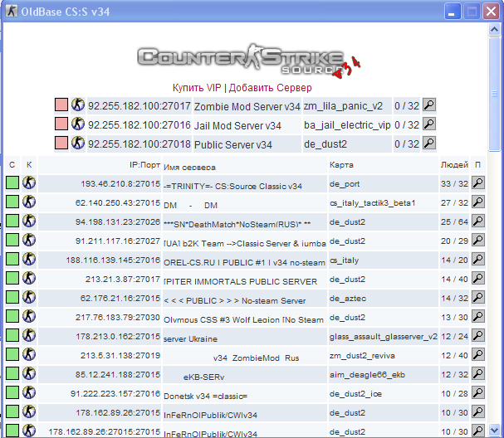This screenshot has height=438, width=504.
Task: Open magnifier for Donetsk v34 server
Action: [478, 393]
